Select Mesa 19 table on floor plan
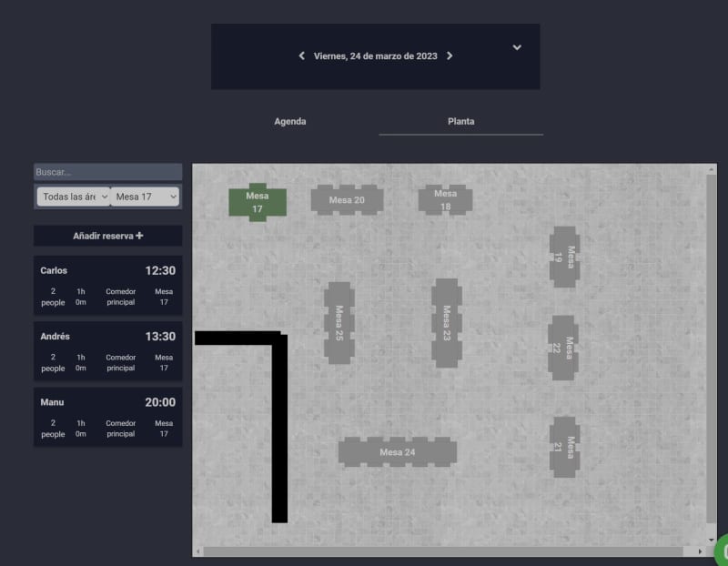The width and height of the screenshot is (728, 566). (564, 257)
